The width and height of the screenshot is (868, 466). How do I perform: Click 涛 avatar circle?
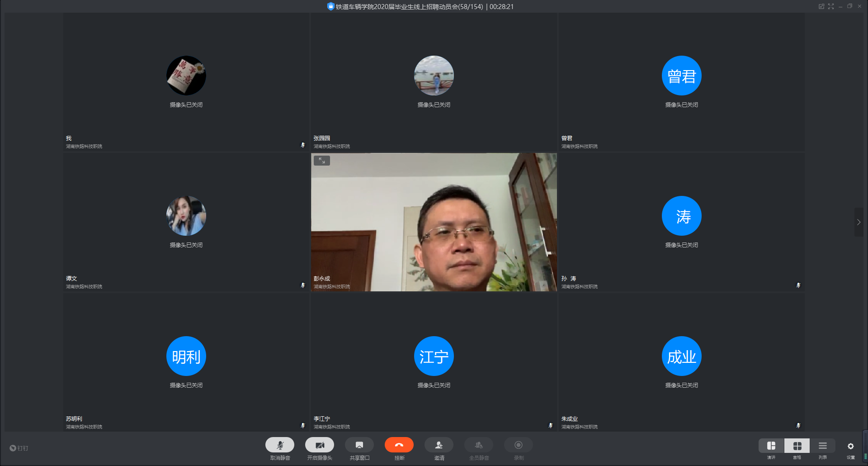[682, 216]
